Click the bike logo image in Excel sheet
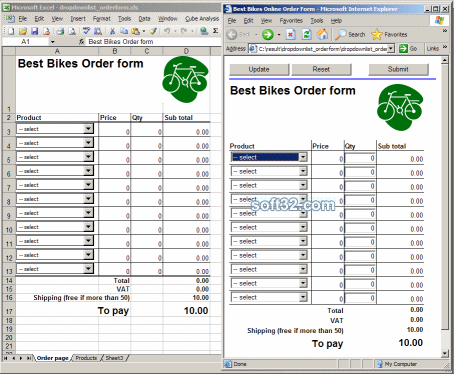The width and height of the screenshot is (454, 374). [185, 79]
